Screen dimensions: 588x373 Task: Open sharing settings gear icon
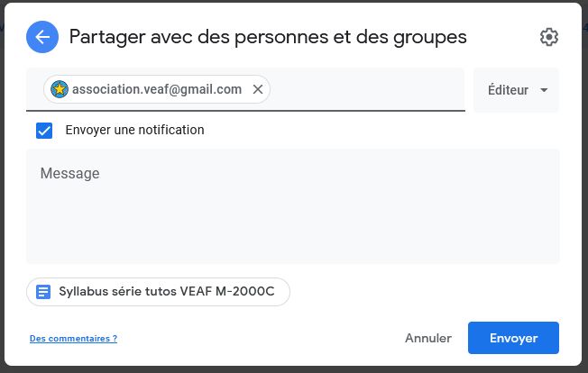548,37
